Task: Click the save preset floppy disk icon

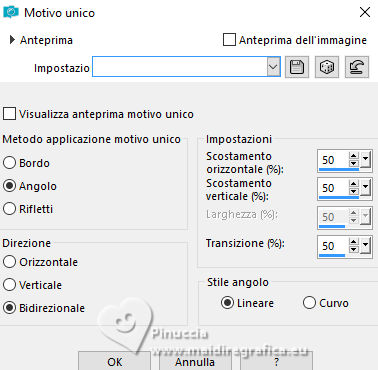Action: 297,67
